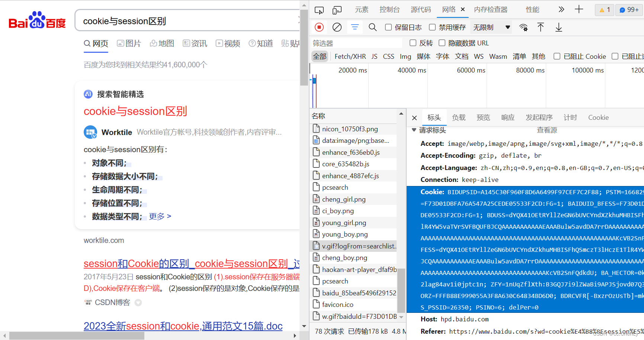The image size is (644, 340).
Task: Check the 反转 filter option
Action: tap(413, 43)
